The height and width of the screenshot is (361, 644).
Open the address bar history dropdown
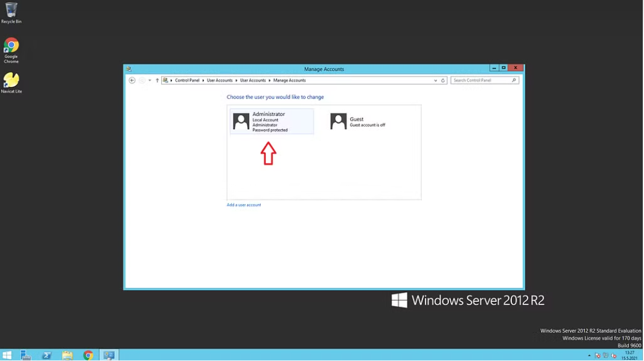pos(435,80)
